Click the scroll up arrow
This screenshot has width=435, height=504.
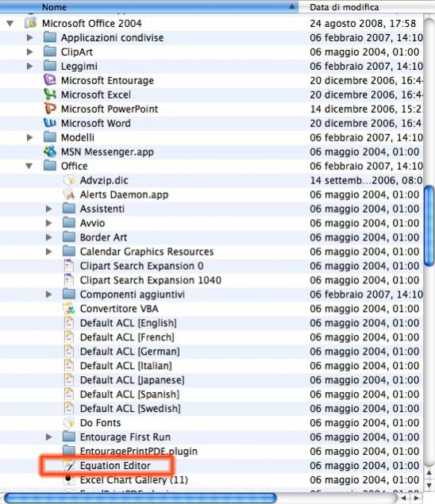coord(429,472)
